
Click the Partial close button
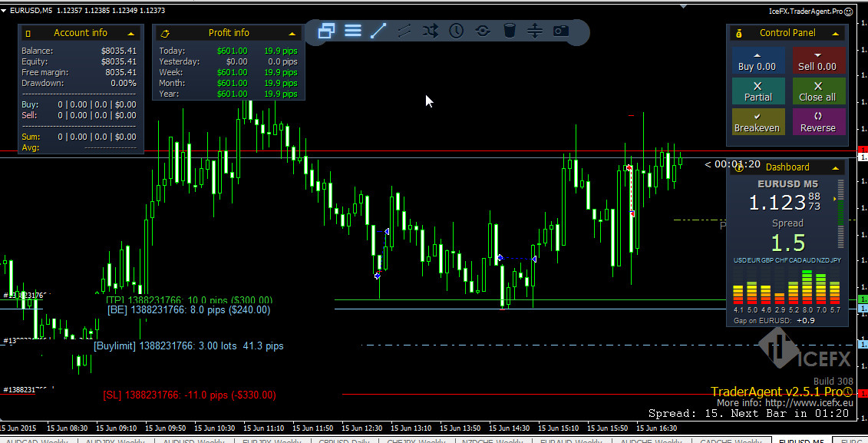coord(757,91)
